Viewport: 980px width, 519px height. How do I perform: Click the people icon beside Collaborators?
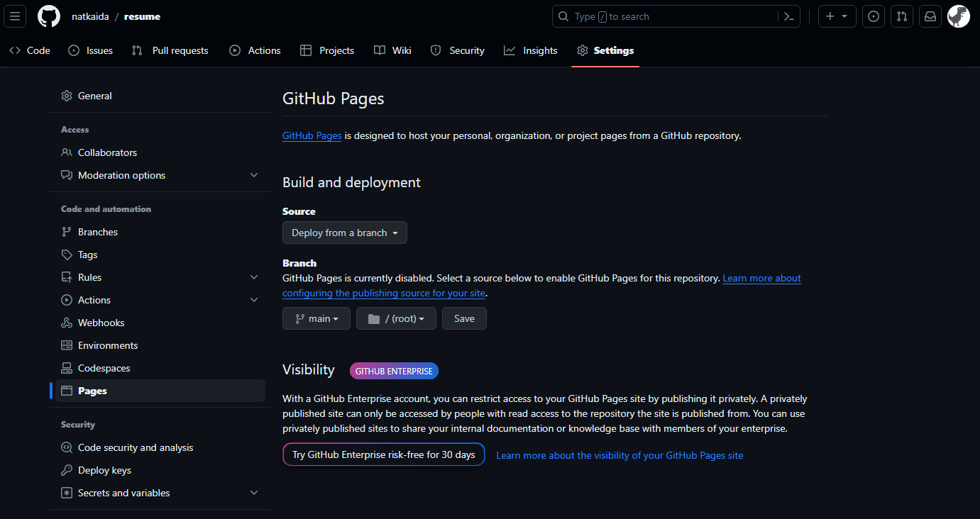67,152
